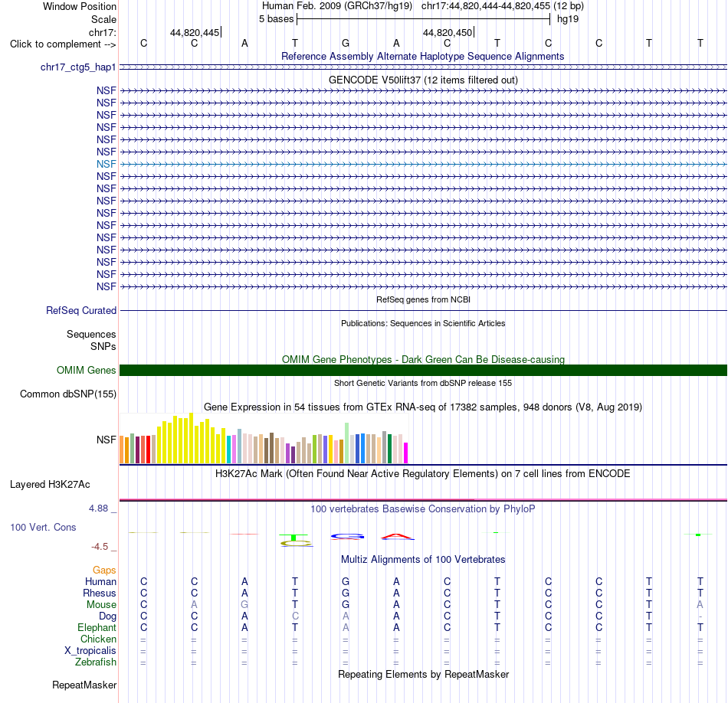Click the NSF label beside GTEx chart
This screenshot has height=703, width=728.
[x=107, y=440]
